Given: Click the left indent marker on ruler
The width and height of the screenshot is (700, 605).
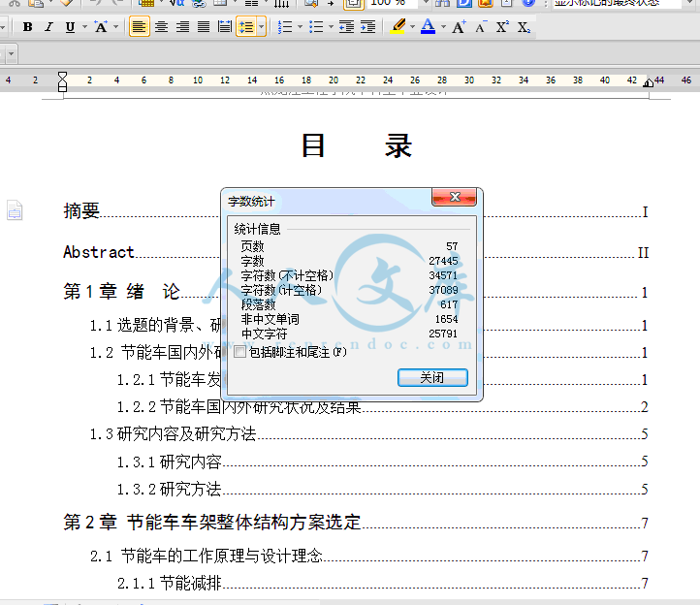Looking at the screenshot, I should 62,82.
